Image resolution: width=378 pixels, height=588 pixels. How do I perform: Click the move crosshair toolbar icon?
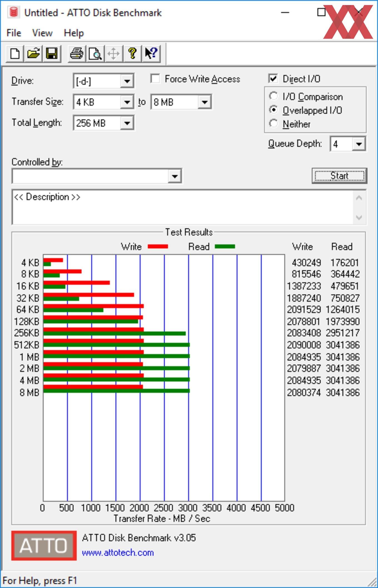tap(114, 53)
